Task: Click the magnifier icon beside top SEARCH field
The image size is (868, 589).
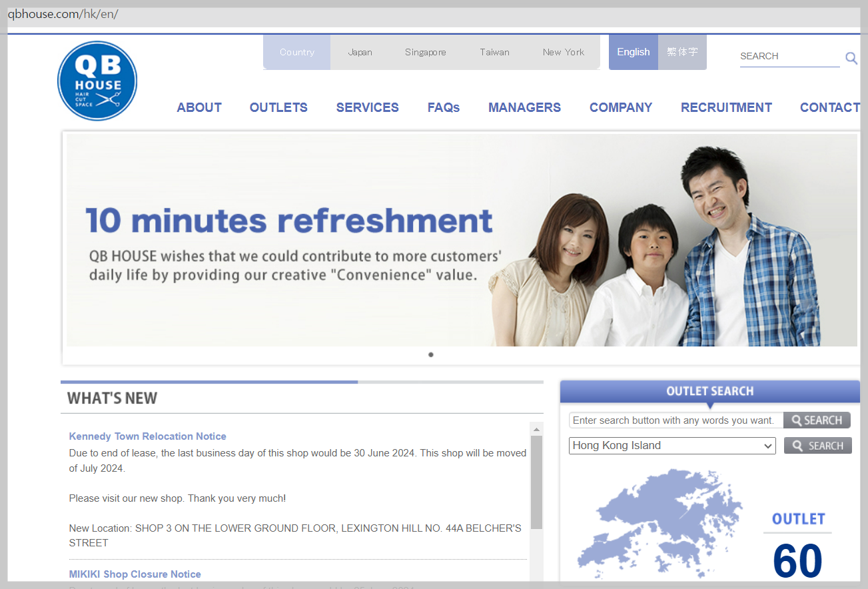Action: [851, 58]
